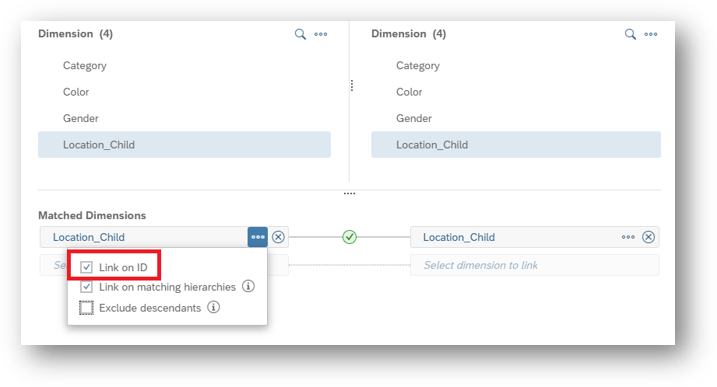Open more options for left Dimension list
Viewport: 717px width, 387px height.
coord(321,34)
